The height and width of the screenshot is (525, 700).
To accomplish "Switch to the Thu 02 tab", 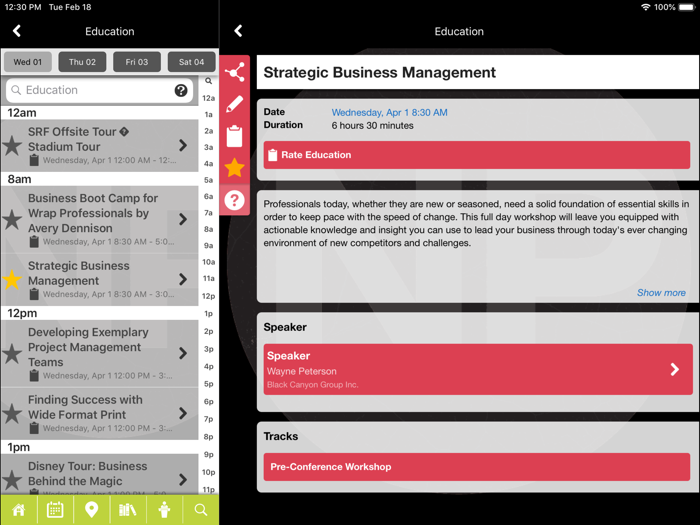I will [82, 62].
